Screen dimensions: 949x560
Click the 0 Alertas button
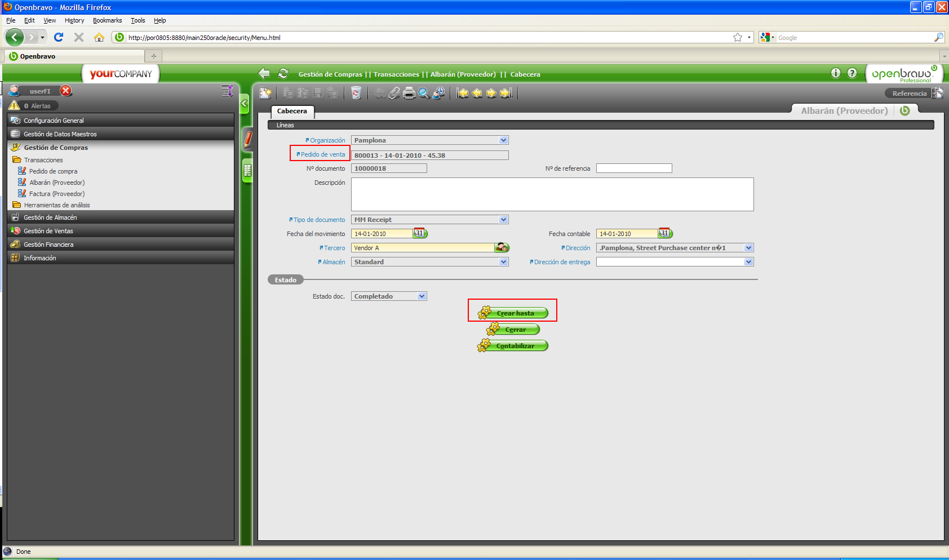click(34, 105)
